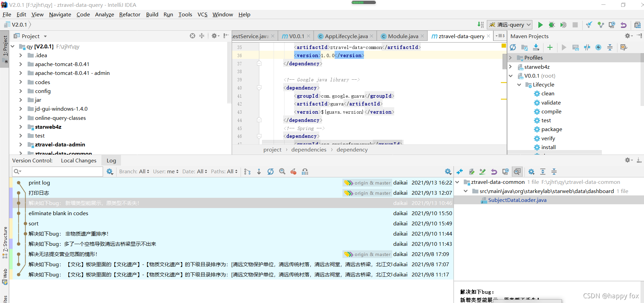Click the Go To Hash/Branch/Tag down arrow icon
This screenshot has width=644, height=303.
pyautogui.click(x=259, y=172)
